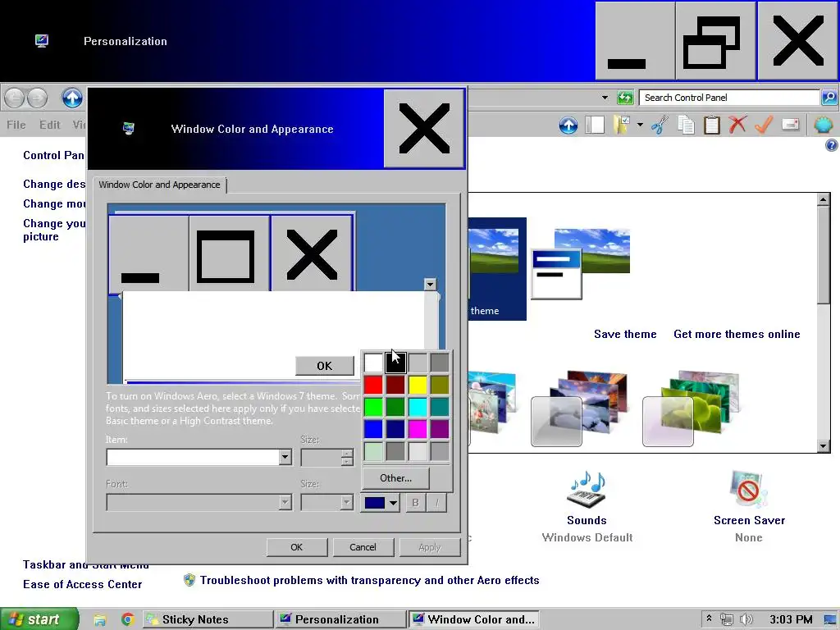The width and height of the screenshot is (840, 630).
Task: Open the Save theme link
Action: coord(625,335)
